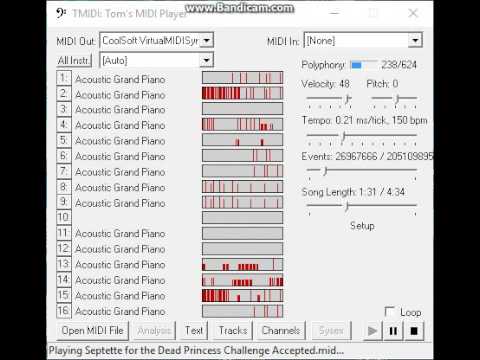This screenshot has width=480, height=360.
Task: Click the Polyphony meter bar
Action: tap(364, 65)
